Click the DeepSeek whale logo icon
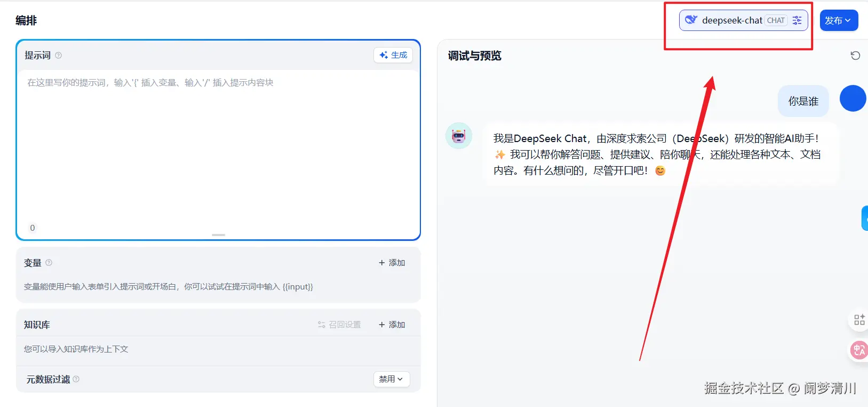This screenshot has width=868, height=407. [x=691, y=20]
